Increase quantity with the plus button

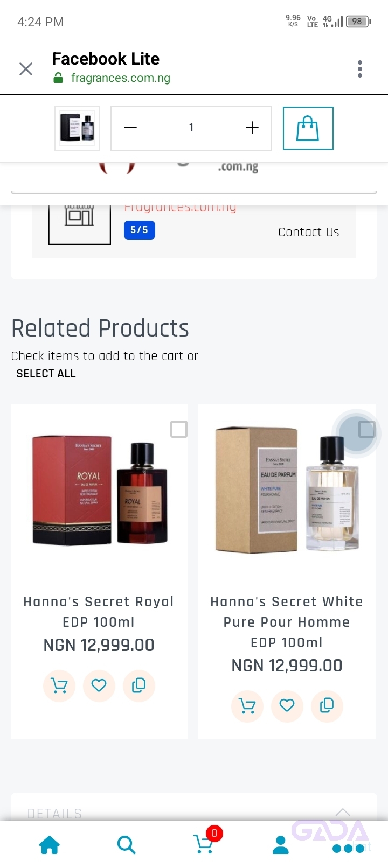pyautogui.click(x=252, y=128)
